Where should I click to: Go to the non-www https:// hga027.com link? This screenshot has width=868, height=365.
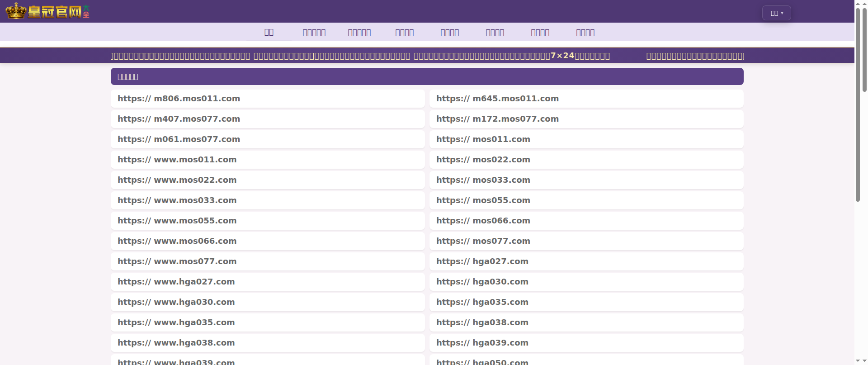(586, 261)
